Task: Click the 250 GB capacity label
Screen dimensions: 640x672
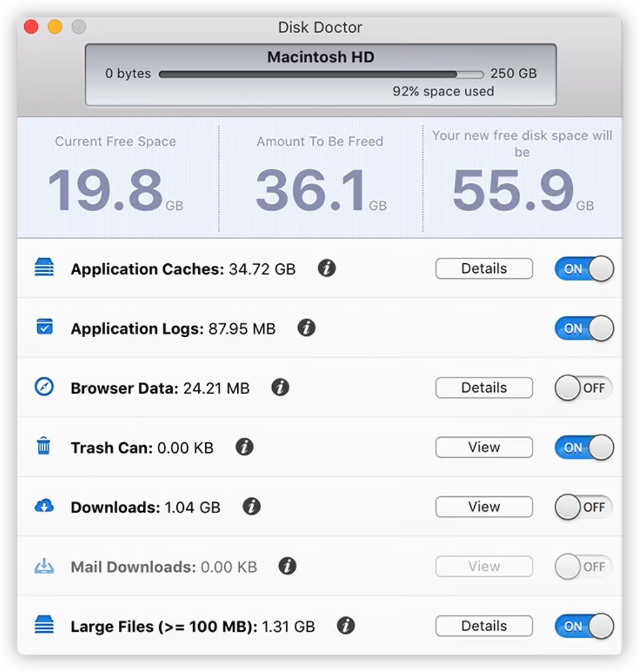Action: 513,73
